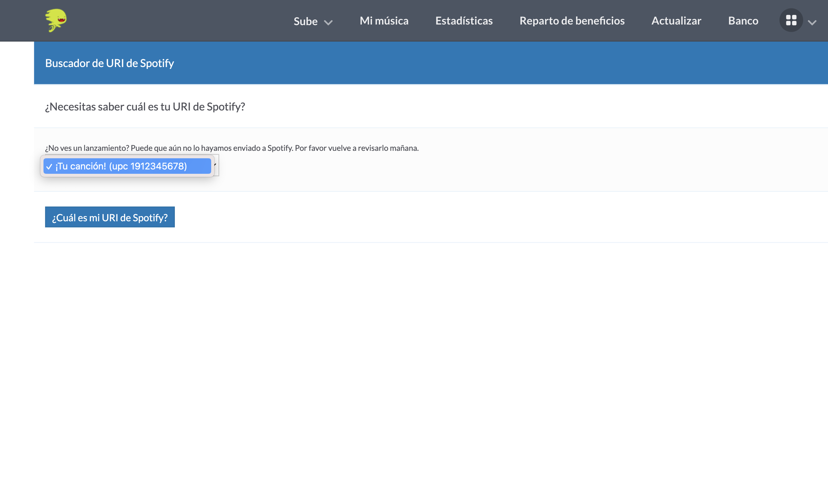Expand the chevron beside the apps grid

point(812,22)
